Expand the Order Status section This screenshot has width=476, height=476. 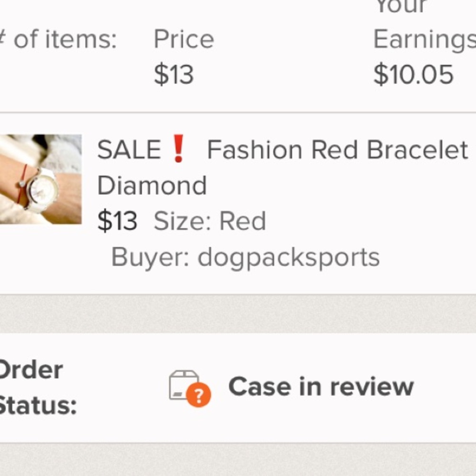tap(31, 386)
